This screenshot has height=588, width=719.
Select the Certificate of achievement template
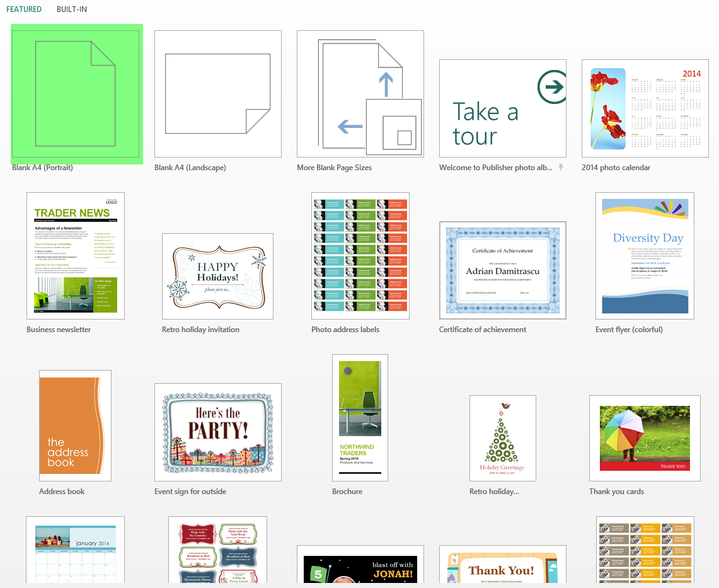[503, 270]
